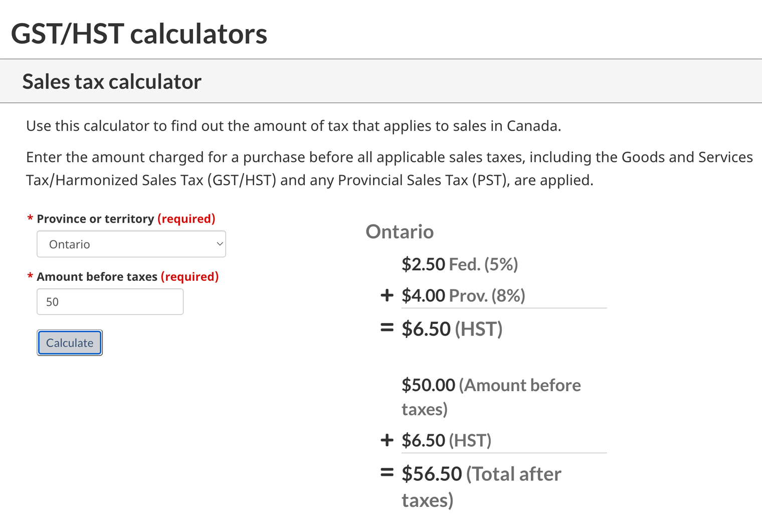Click the Ontario results heading

pyautogui.click(x=400, y=232)
